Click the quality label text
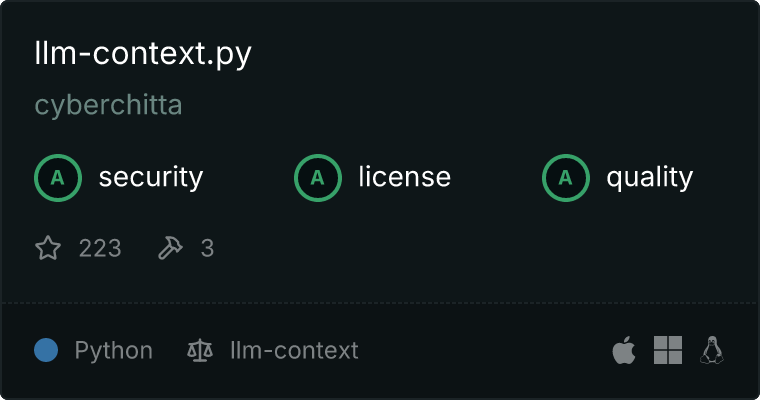 click(650, 178)
